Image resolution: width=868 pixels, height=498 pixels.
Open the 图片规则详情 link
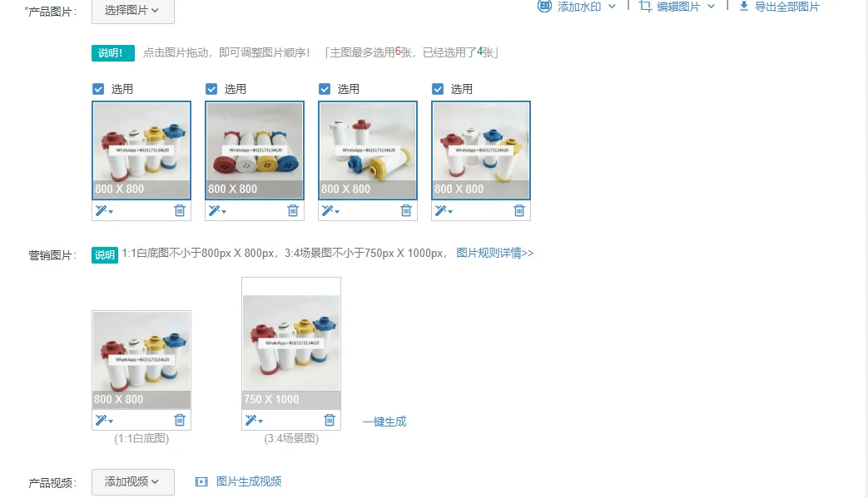click(495, 253)
